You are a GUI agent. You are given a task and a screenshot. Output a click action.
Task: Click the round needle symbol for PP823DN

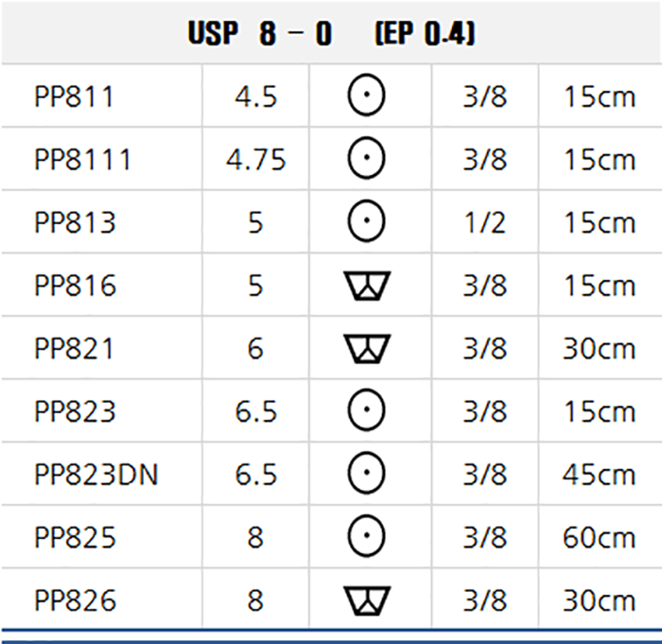367,473
